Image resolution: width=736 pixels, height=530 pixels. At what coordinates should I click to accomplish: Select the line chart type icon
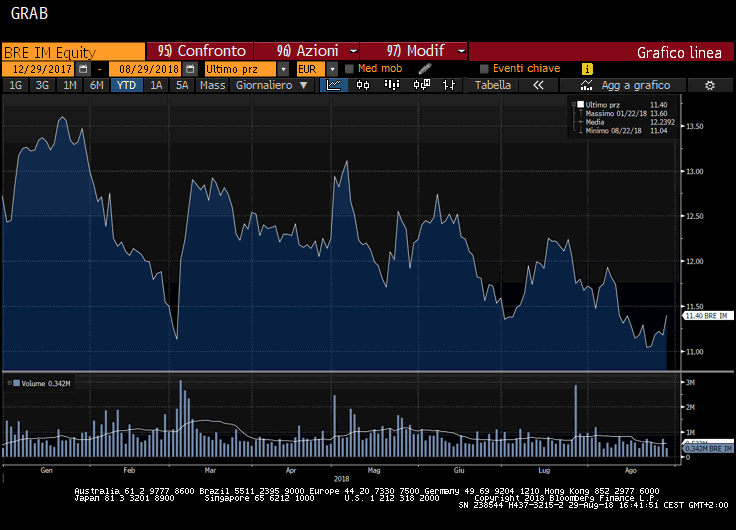pos(334,85)
